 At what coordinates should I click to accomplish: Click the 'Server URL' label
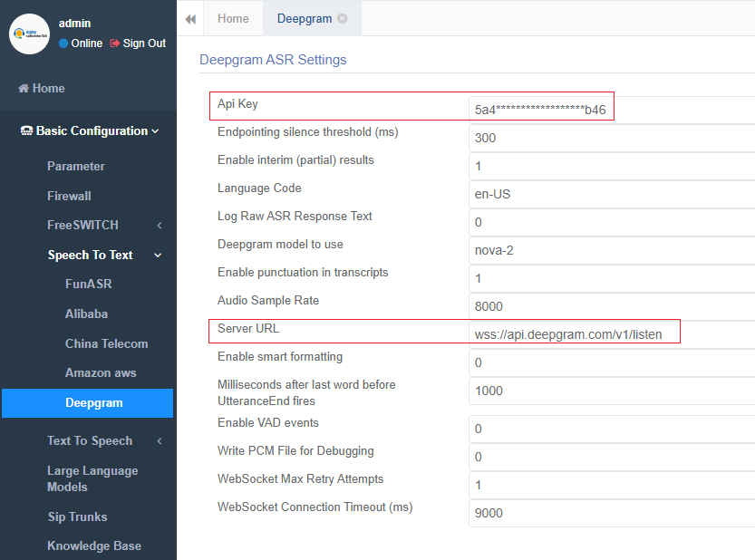[x=248, y=328]
